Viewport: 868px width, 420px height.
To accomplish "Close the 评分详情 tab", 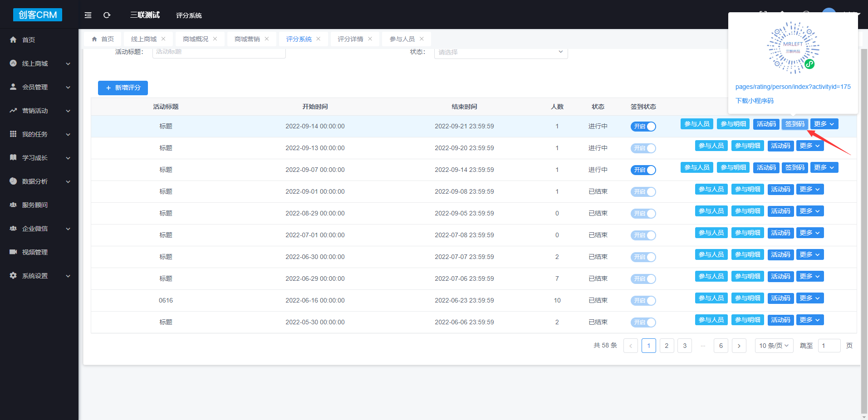I will 370,39.
